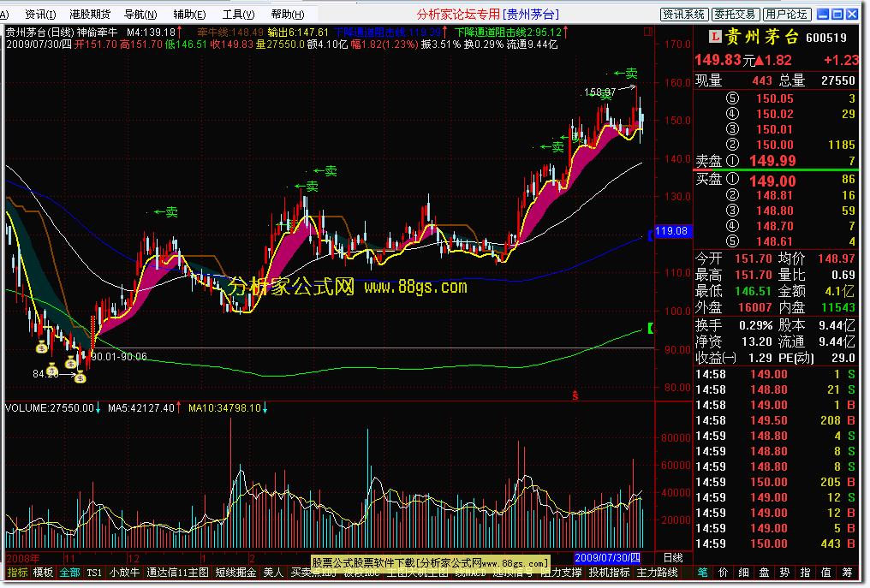Click the small window icon at chart top-right
870x588 pixels.
click(647, 33)
